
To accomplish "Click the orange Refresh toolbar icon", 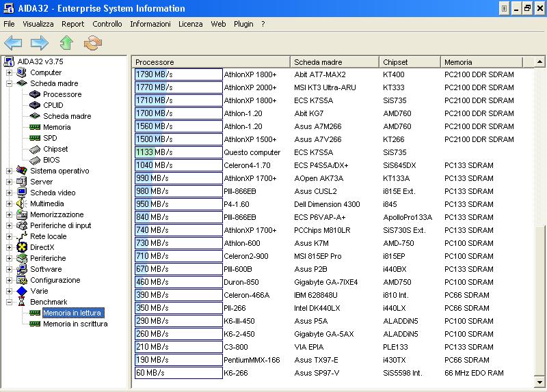I will pyautogui.click(x=93, y=43).
